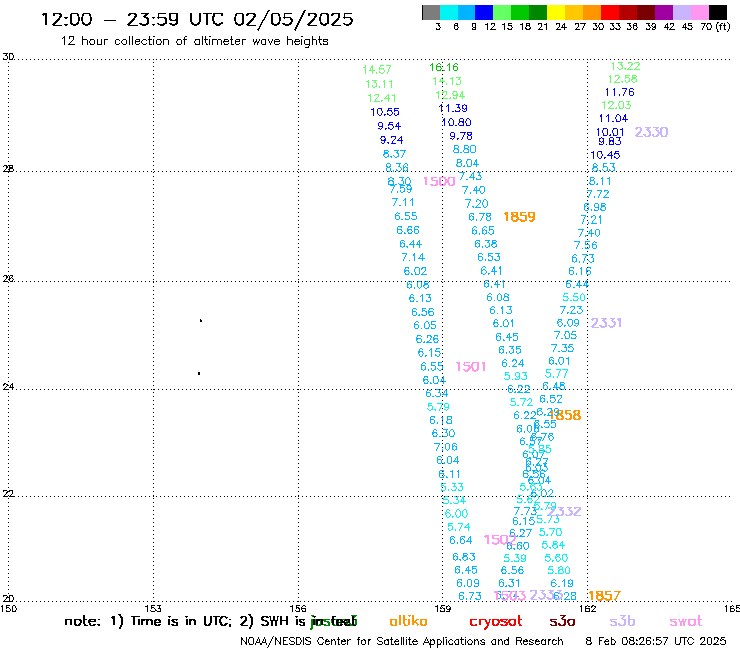Click the 14.57 wave height value
740x650 pixels.
click(x=377, y=69)
